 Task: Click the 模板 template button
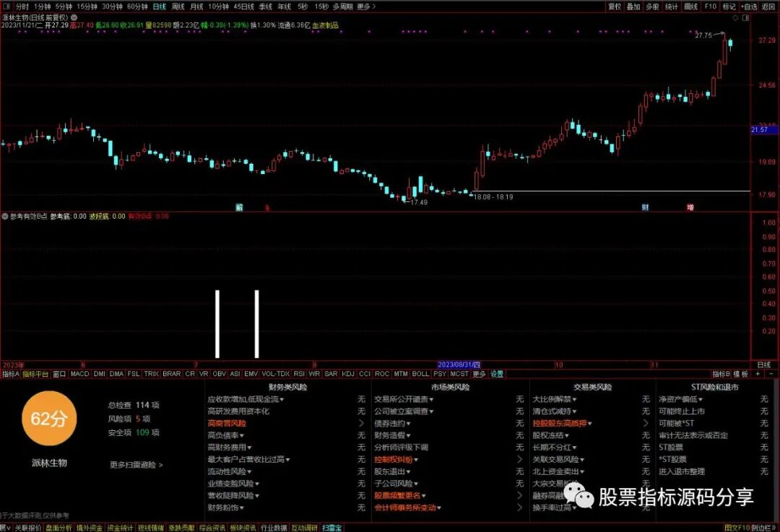click(741, 374)
